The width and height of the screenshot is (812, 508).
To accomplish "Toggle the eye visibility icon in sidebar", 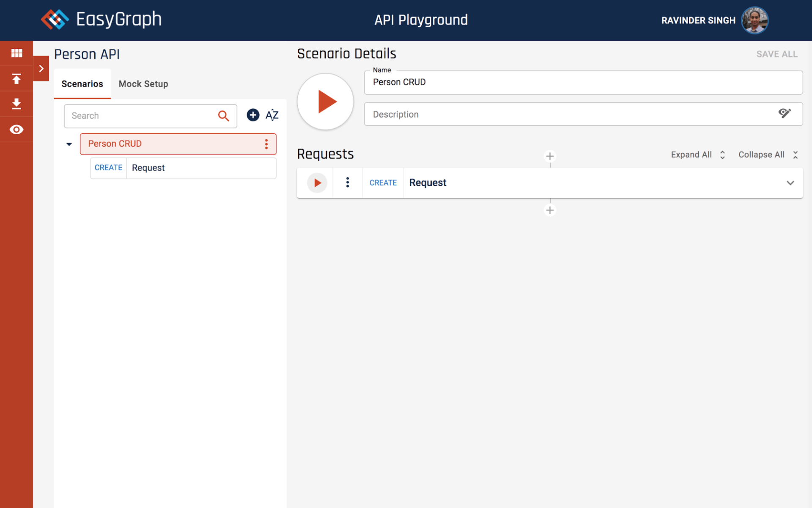I will tap(16, 130).
